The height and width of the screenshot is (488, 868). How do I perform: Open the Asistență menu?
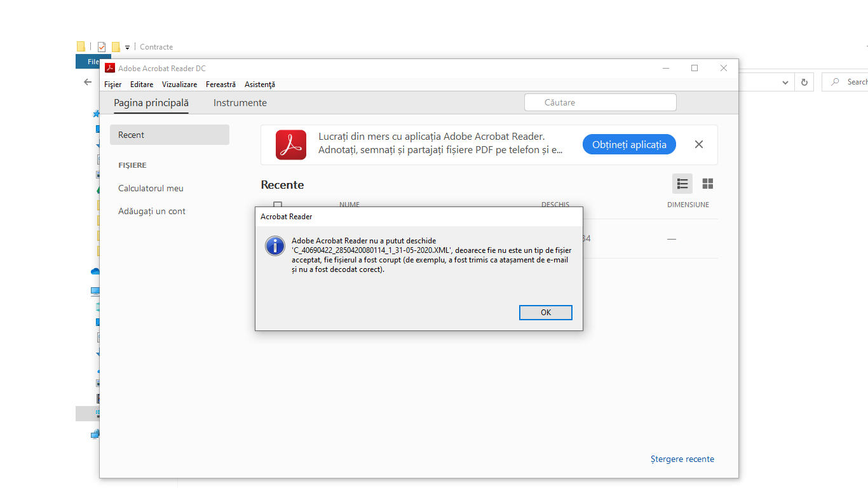point(260,85)
